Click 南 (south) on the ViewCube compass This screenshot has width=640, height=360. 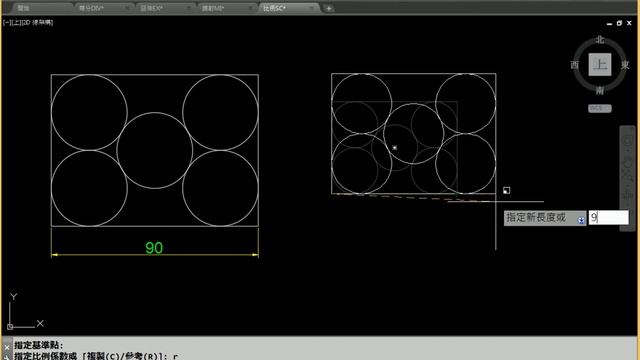click(x=600, y=90)
